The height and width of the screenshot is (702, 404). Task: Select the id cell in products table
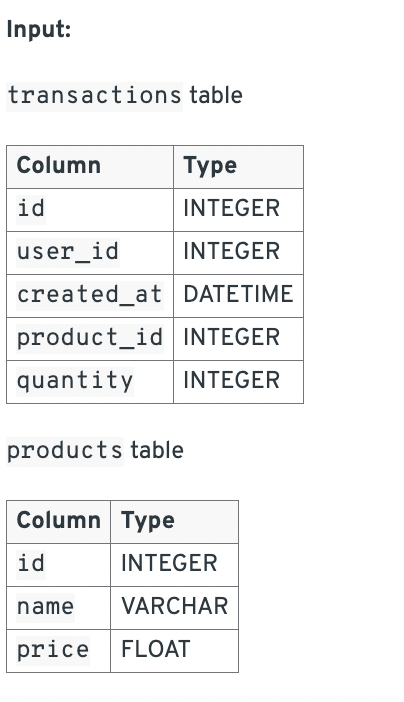click(31, 564)
